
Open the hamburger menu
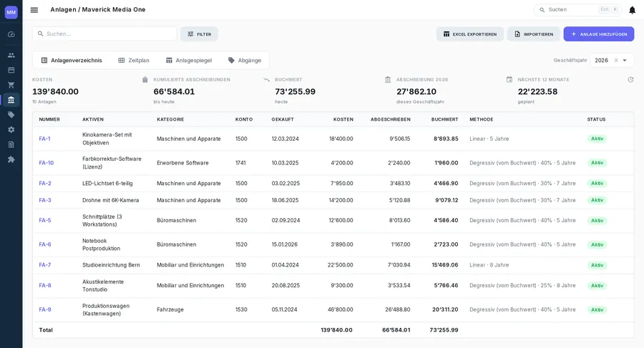34,10
